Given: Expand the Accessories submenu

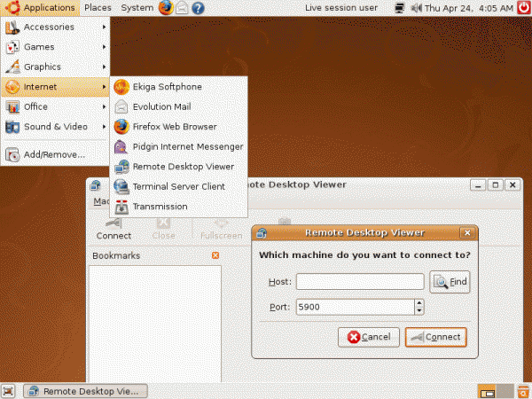Looking at the screenshot, I should pyautogui.click(x=55, y=27).
